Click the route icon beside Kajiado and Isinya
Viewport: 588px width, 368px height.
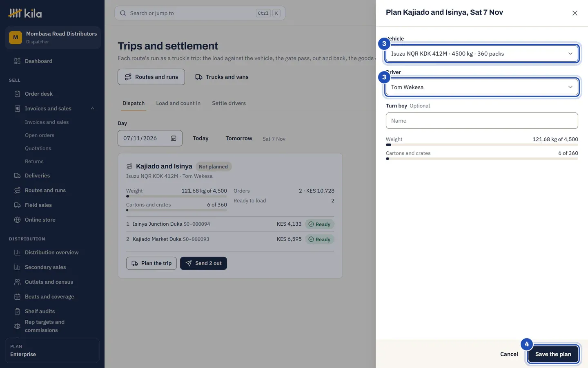[129, 166]
